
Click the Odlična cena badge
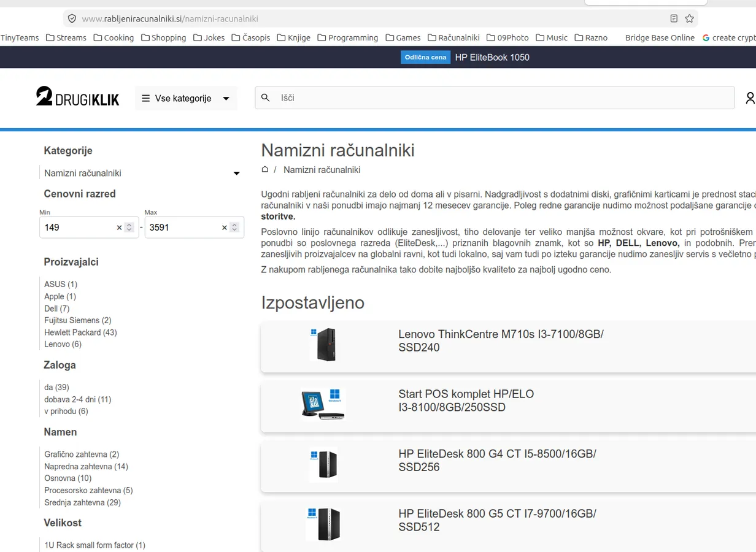[425, 57]
